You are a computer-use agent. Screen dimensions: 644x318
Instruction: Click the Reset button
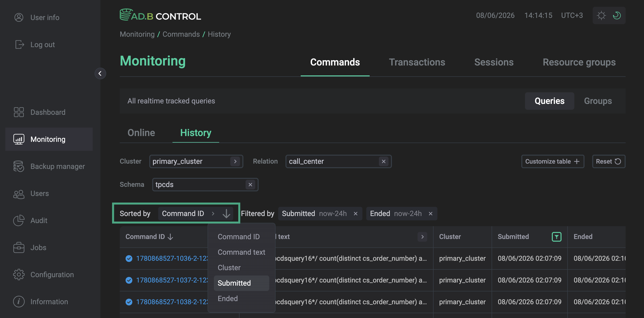pyautogui.click(x=608, y=161)
